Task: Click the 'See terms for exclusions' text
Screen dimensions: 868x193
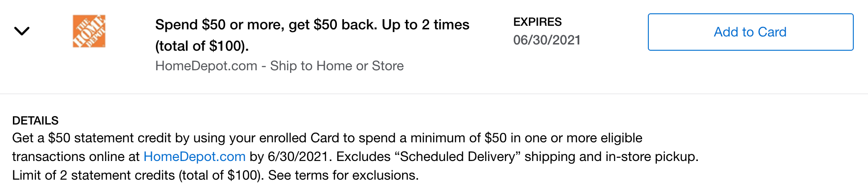Action: 343,175
